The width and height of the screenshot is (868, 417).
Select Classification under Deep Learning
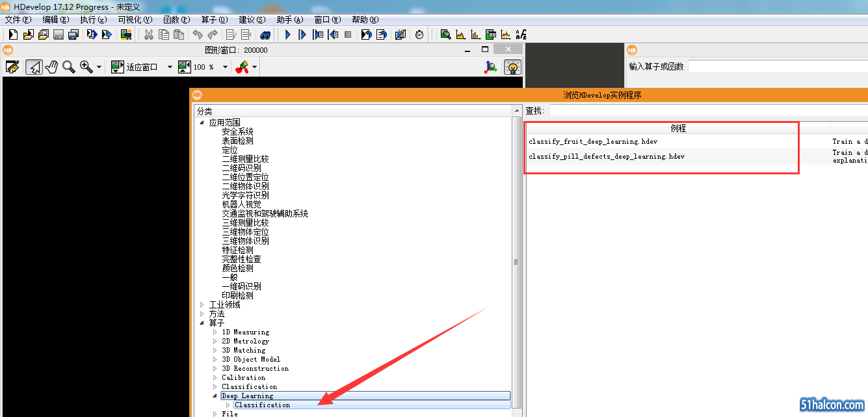(262, 405)
